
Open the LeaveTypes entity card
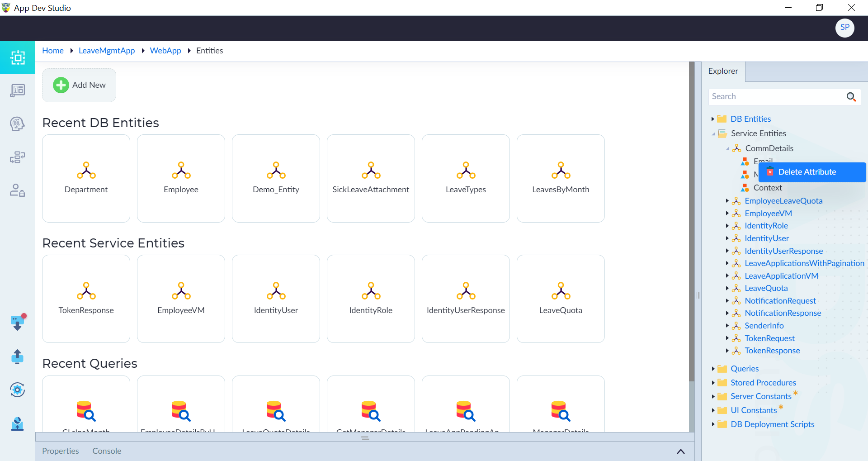(x=466, y=178)
